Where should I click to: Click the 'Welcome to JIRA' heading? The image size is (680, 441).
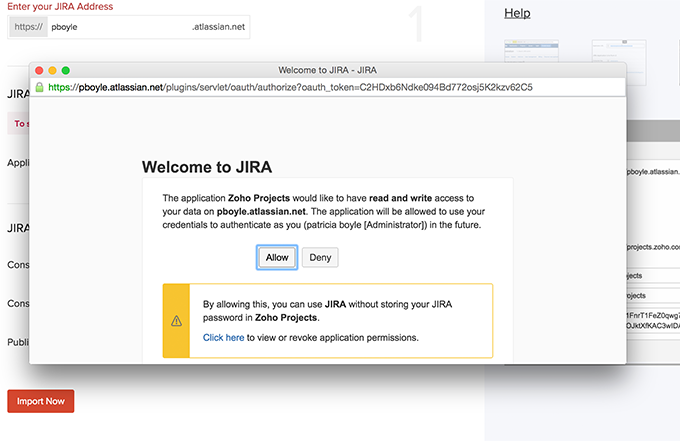point(207,167)
